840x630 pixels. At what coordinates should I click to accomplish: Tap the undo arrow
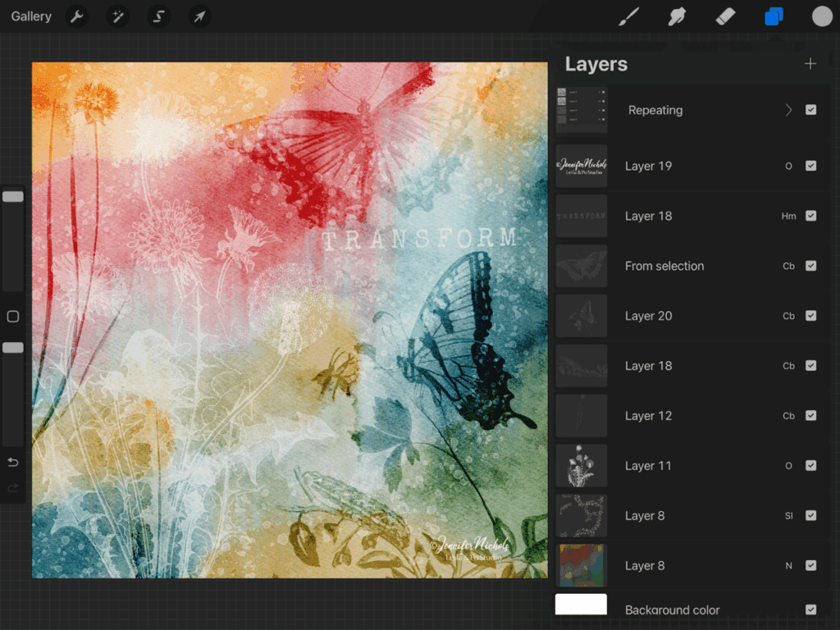[x=13, y=463]
